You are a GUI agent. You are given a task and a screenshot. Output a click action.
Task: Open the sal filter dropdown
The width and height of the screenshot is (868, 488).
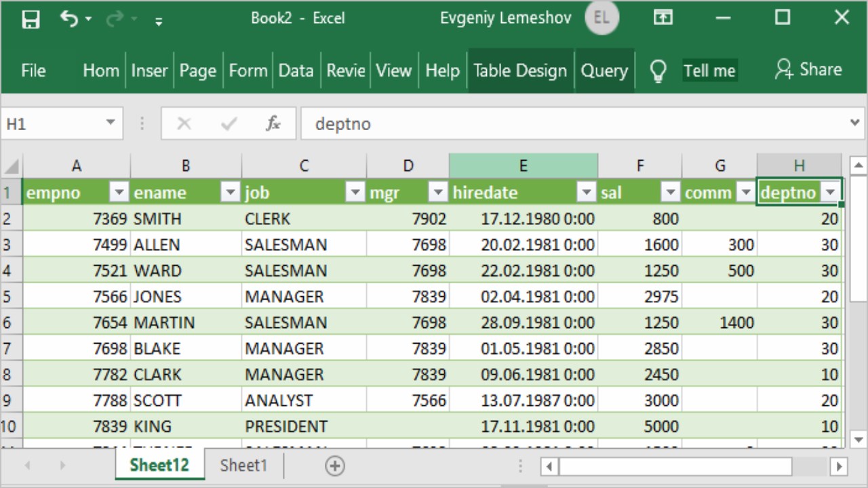(671, 192)
